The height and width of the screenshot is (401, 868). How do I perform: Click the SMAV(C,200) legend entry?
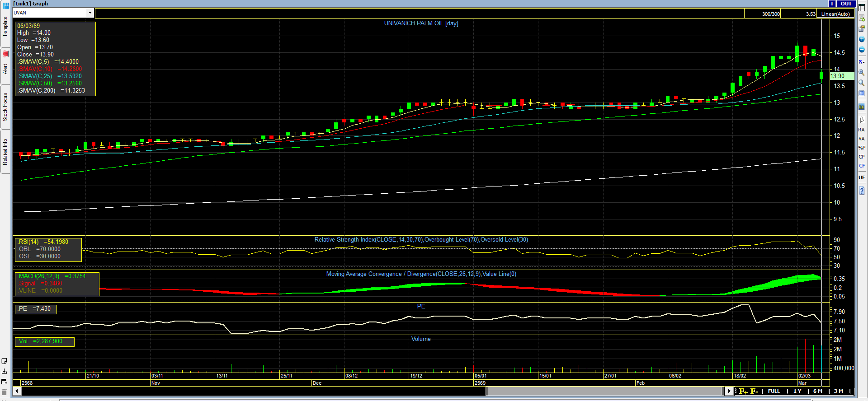click(x=51, y=91)
